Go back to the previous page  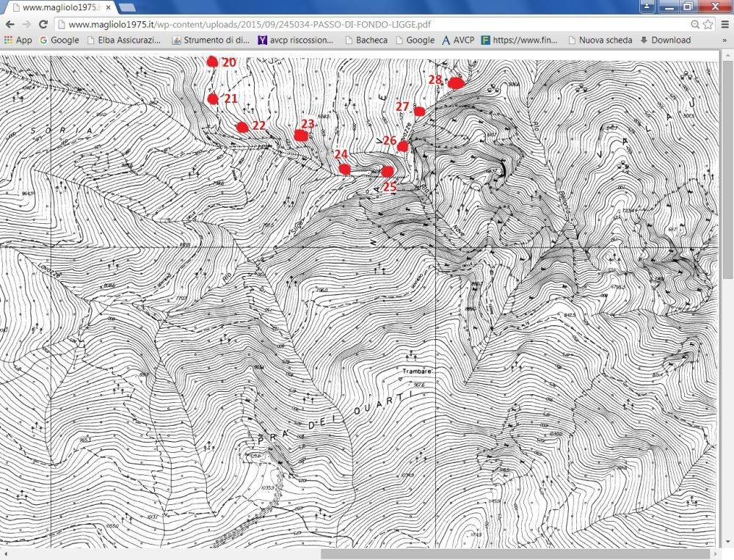pos(10,24)
